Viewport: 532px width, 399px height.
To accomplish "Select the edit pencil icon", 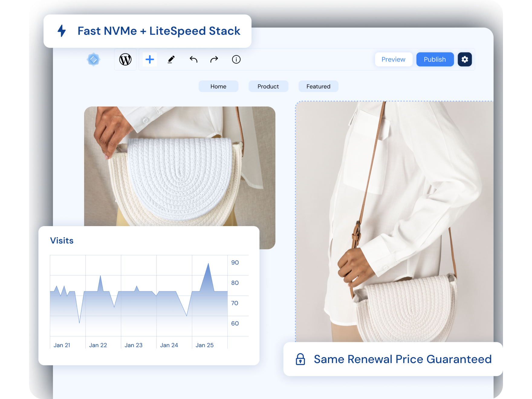I will tap(171, 59).
